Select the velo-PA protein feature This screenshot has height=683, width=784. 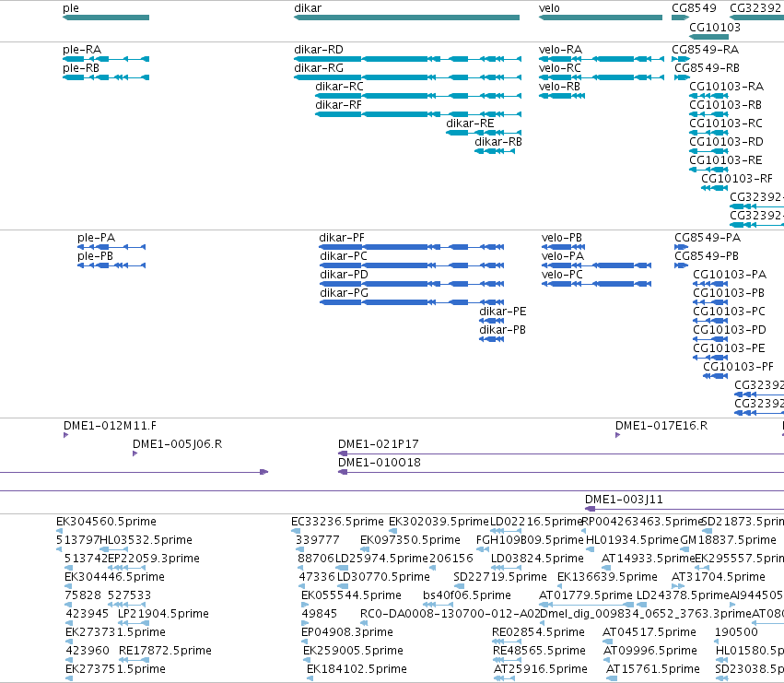pyautogui.click(x=596, y=265)
